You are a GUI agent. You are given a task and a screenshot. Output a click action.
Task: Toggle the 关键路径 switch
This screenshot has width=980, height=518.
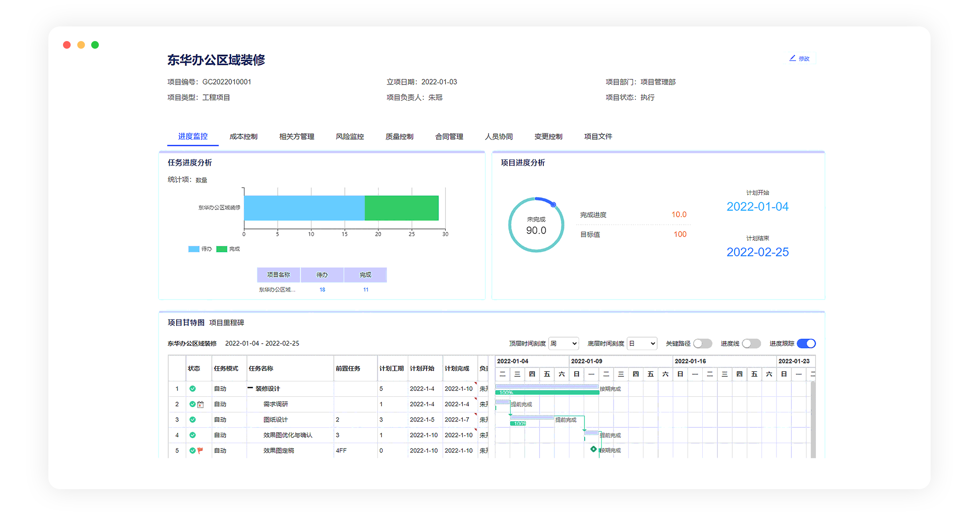click(702, 343)
